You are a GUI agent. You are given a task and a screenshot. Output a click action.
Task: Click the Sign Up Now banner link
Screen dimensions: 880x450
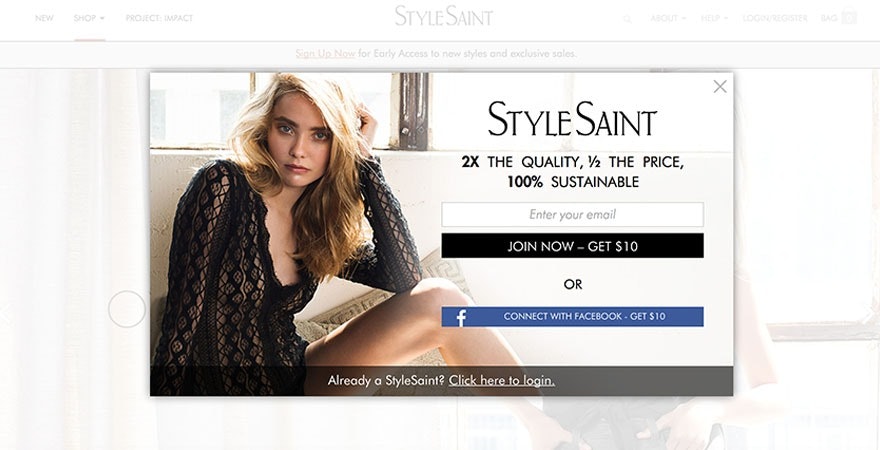pos(326,54)
